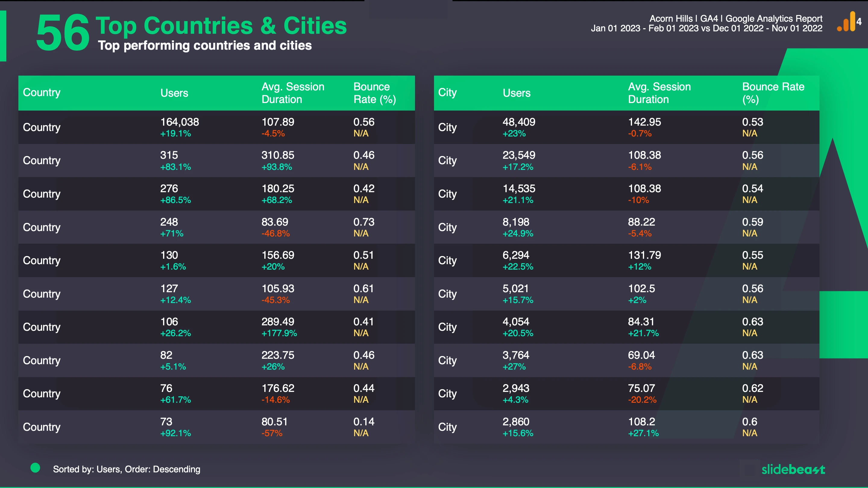The width and height of the screenshot is (868, 488).
Task: Select city users value 4,054
Action: 516,322
